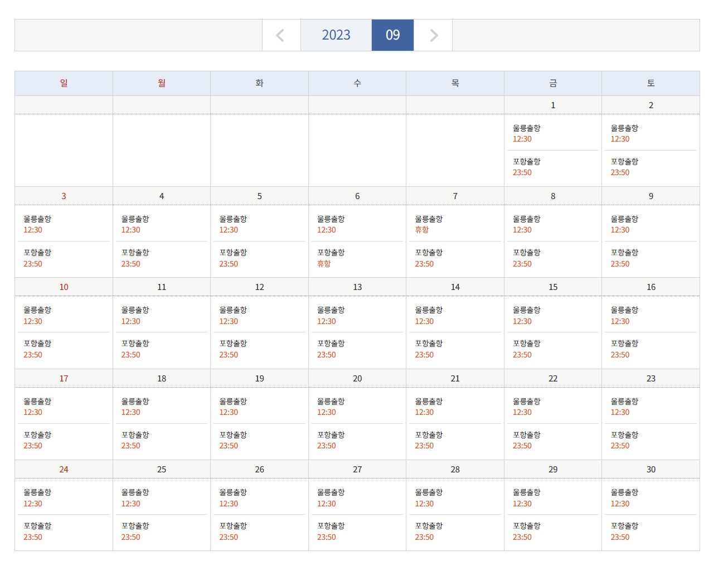Click the 금 (Friday) column header
Image resolution: width=728 pixels, height=570 pixels.
(553, 83)
